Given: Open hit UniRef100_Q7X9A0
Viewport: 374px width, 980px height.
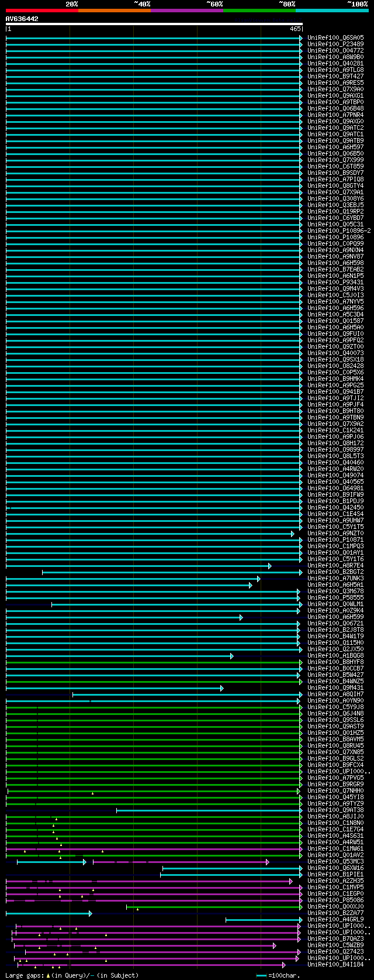Looking at the screenshot, I should coord(335,89).
